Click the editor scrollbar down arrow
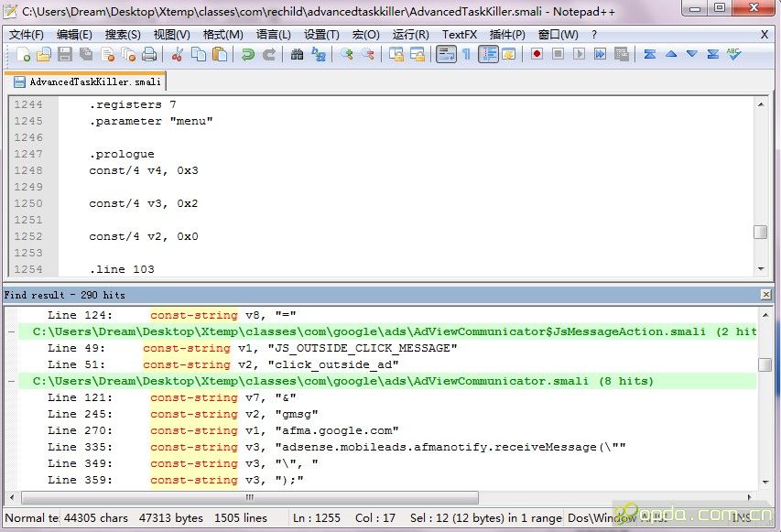Viewport: 781px width, 532px height. 761,269
